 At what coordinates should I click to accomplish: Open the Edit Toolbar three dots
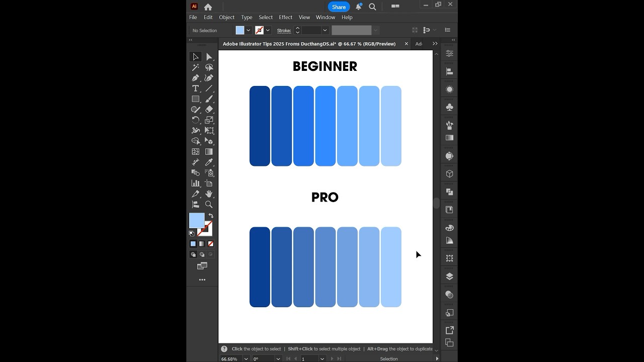click(202, 280)
